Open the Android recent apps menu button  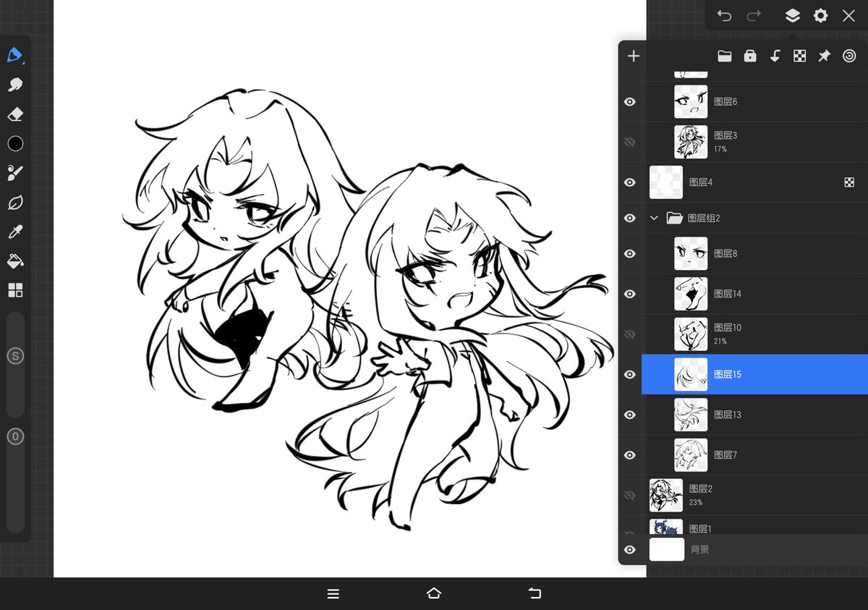click(x=333, y=594)
